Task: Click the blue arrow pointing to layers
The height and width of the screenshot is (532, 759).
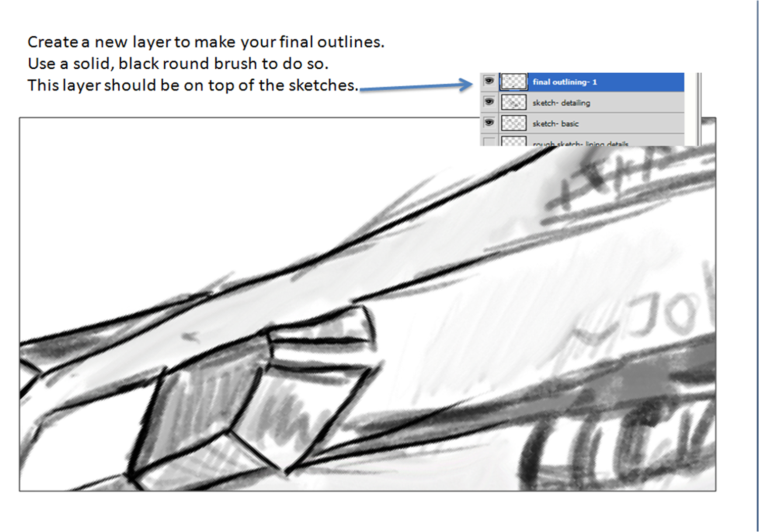Action: coord(415,86)
